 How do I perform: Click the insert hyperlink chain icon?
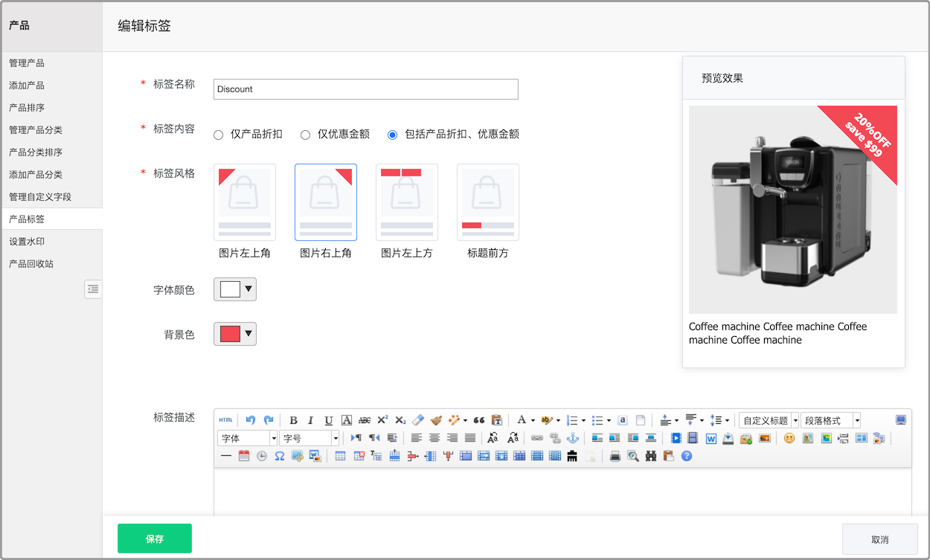pyautogui.click(x=537, y=438)
